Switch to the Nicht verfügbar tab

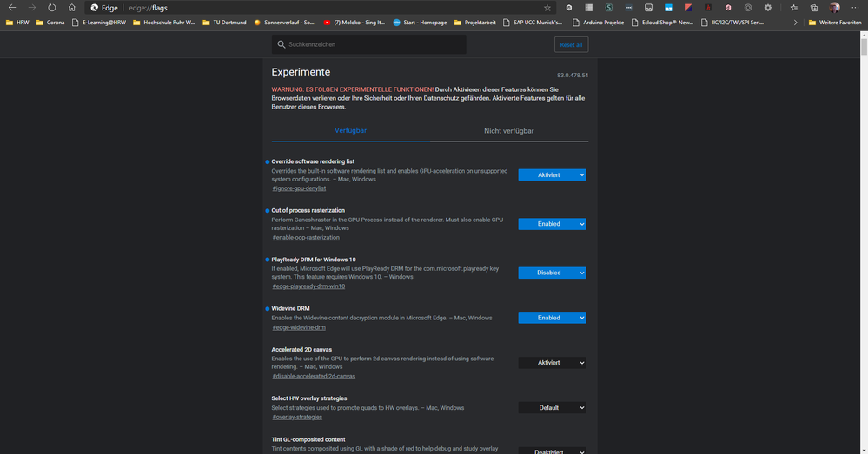pyautogui.click(x=509, y=131)
